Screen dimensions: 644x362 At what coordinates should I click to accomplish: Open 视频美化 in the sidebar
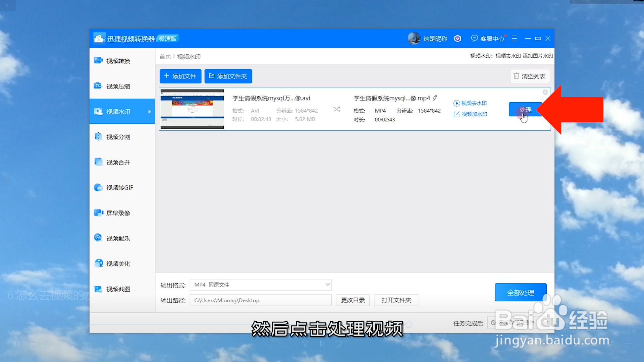[x=118, y=264]
